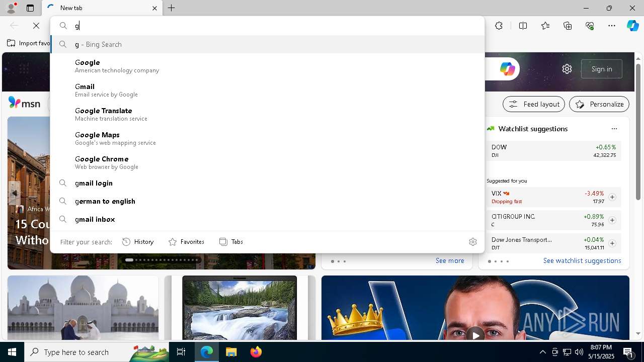
Task: Open the tab actions menu icon
Action: (x=30, y=8)
